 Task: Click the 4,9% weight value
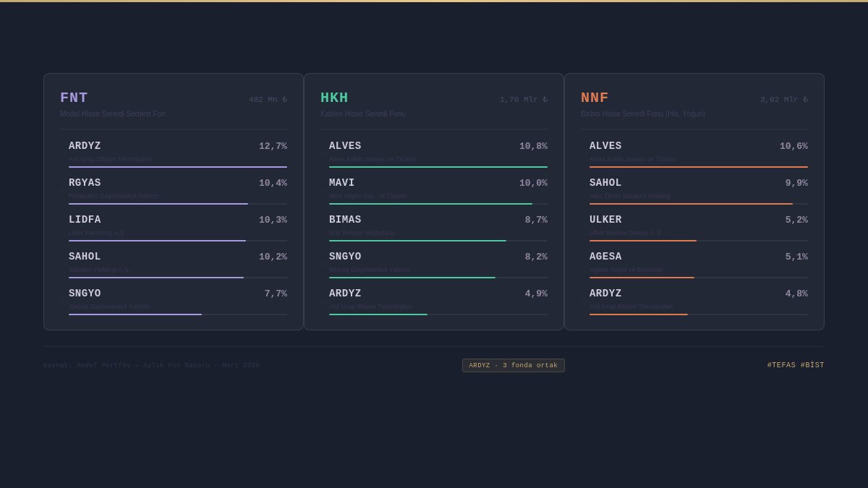pos(536,294)
